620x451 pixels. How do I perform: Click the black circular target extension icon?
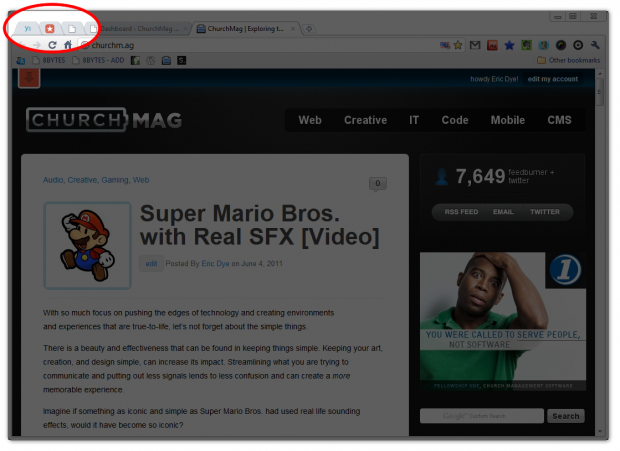pos(578,45)
